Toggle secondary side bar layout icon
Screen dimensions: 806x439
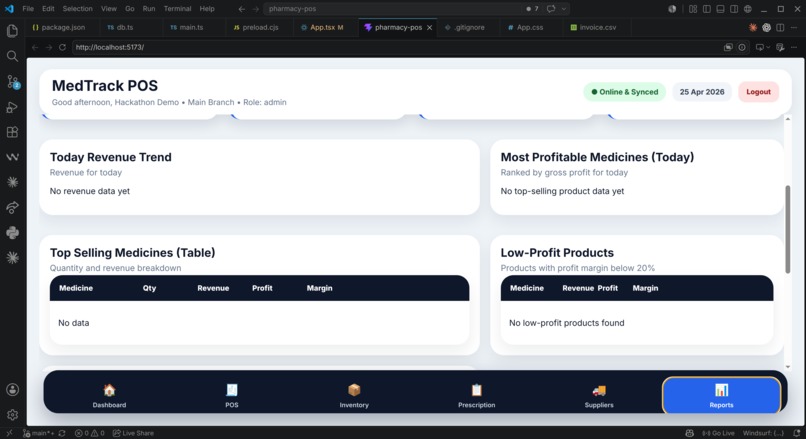tap(734, 9)
